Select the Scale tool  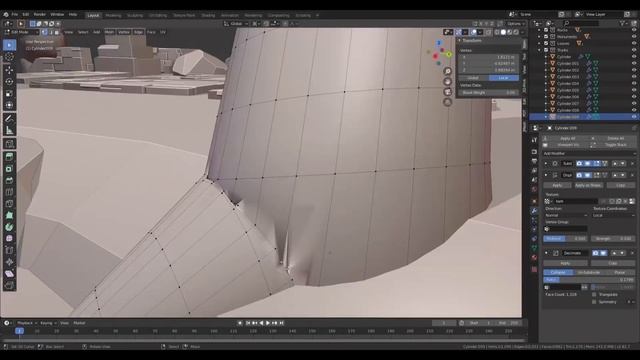click(x=9, y=93)
